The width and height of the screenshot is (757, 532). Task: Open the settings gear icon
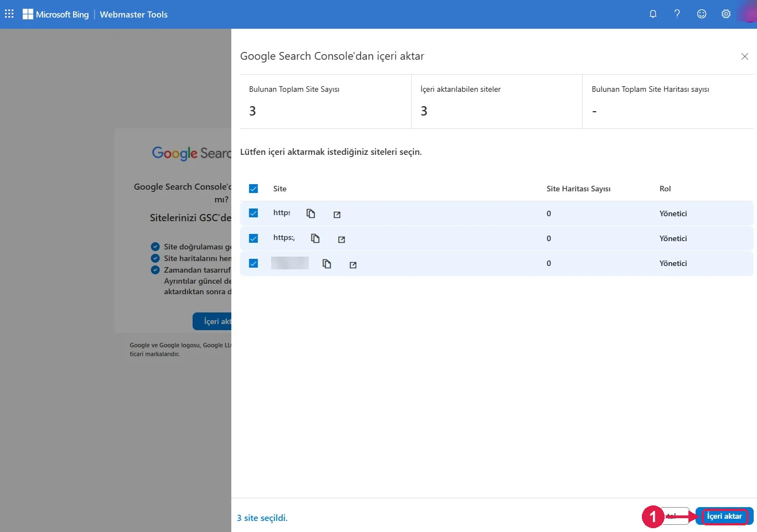(x=726, y=14)
